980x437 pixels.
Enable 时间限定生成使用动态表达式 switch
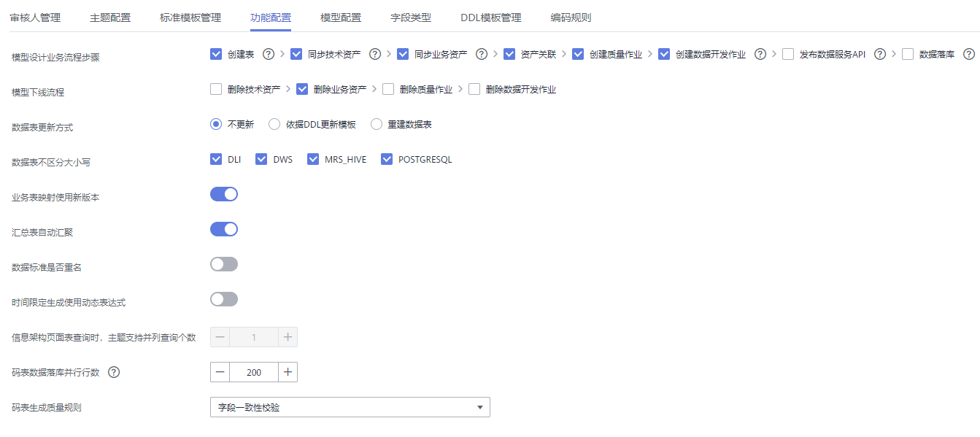click(x=224, y=299)
